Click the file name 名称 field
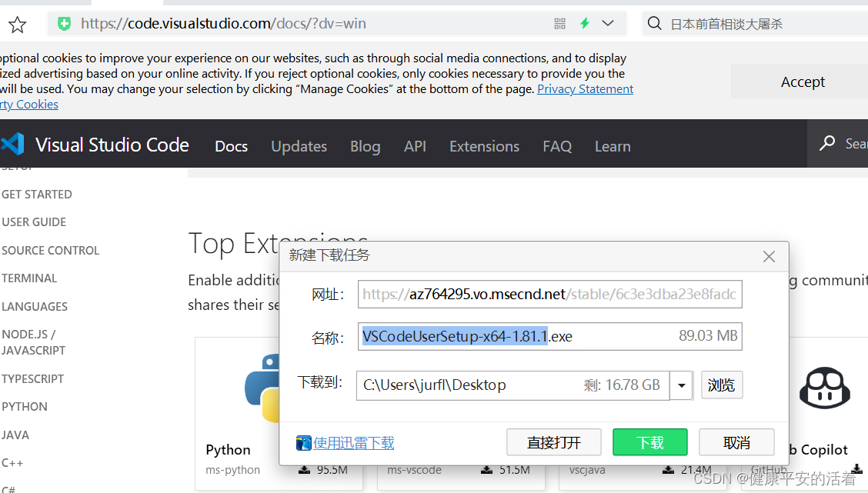868x493 pixels. pos(549,336)
